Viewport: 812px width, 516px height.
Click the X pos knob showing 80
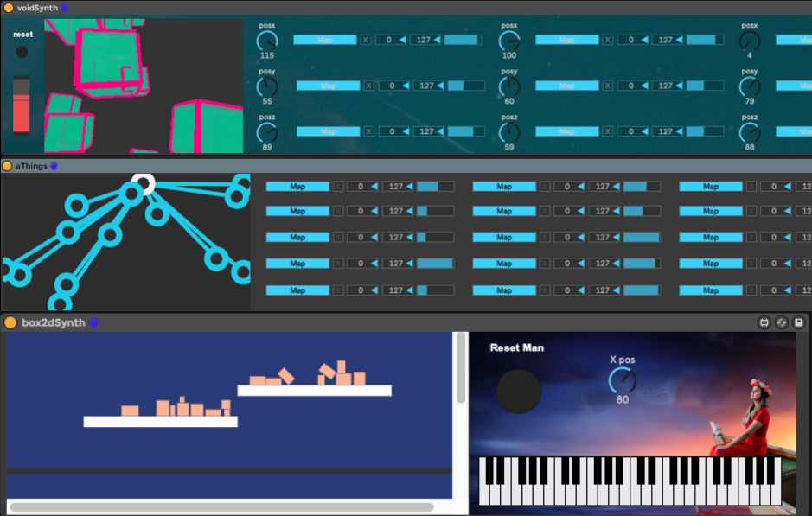tap(622, 380)
